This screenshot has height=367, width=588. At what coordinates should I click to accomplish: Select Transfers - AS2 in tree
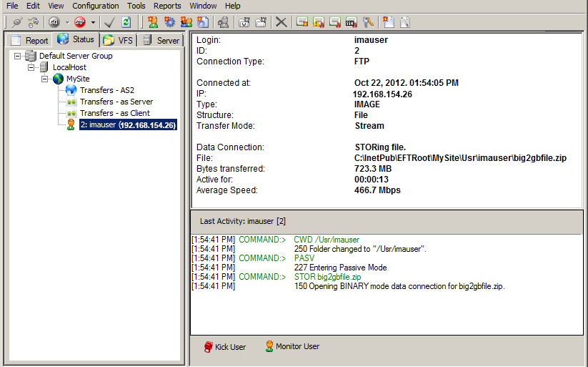click(106, 90)
